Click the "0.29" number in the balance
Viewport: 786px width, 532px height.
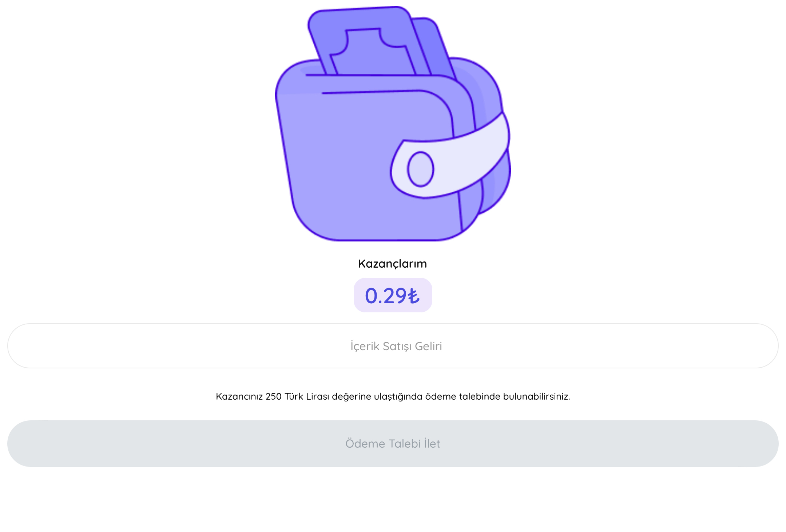pos(386,296)
